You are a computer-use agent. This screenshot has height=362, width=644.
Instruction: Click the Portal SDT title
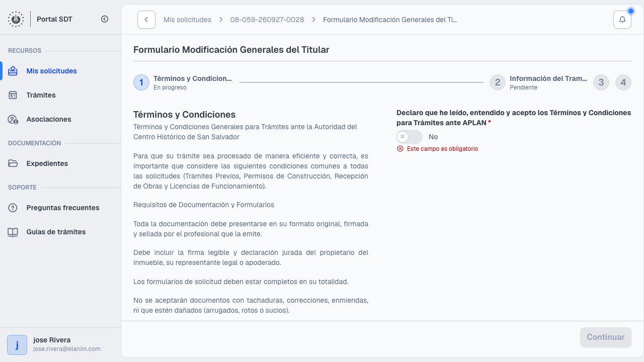pos(54,19)
